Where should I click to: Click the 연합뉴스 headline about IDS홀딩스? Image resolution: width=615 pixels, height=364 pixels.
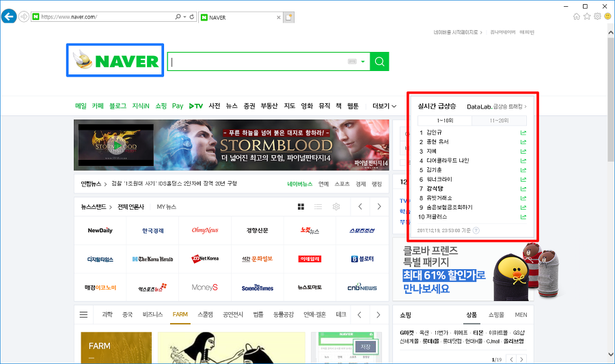(x=174, y=184)
